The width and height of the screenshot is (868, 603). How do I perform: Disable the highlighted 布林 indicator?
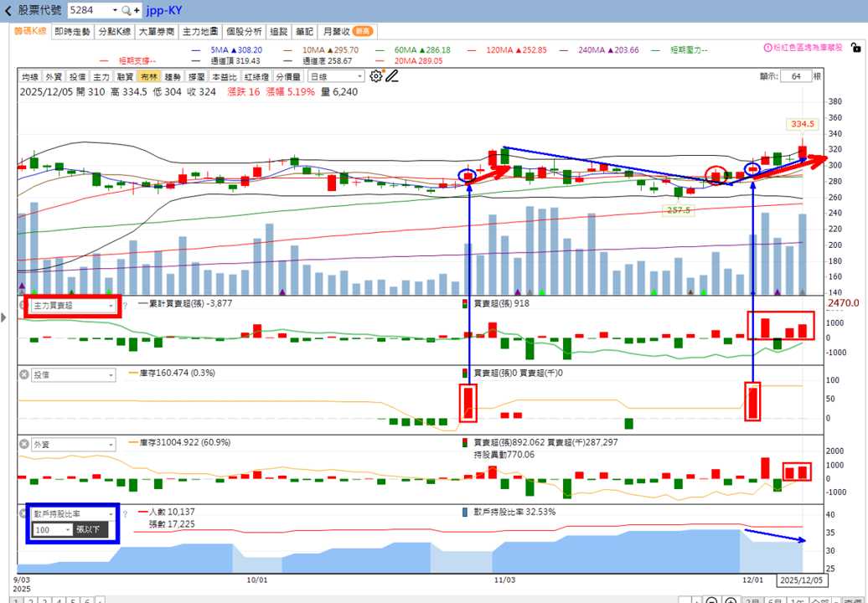click(x=149, y=77)
